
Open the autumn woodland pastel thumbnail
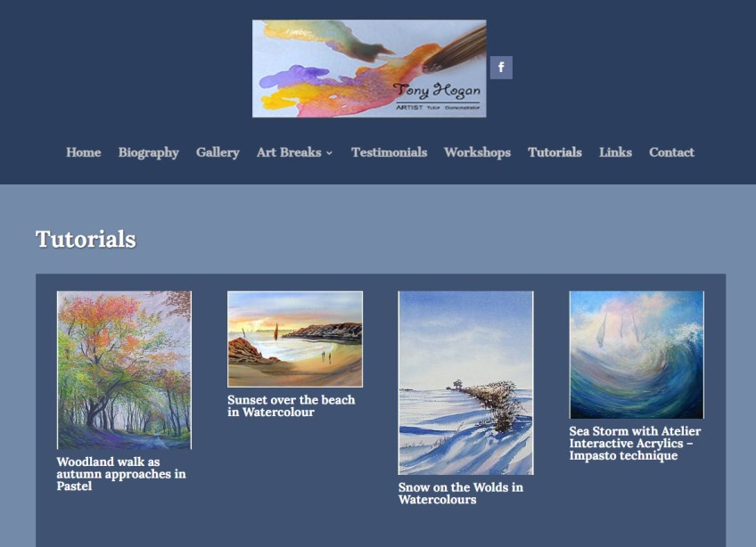pyautogui.click(x=124, y=370)
